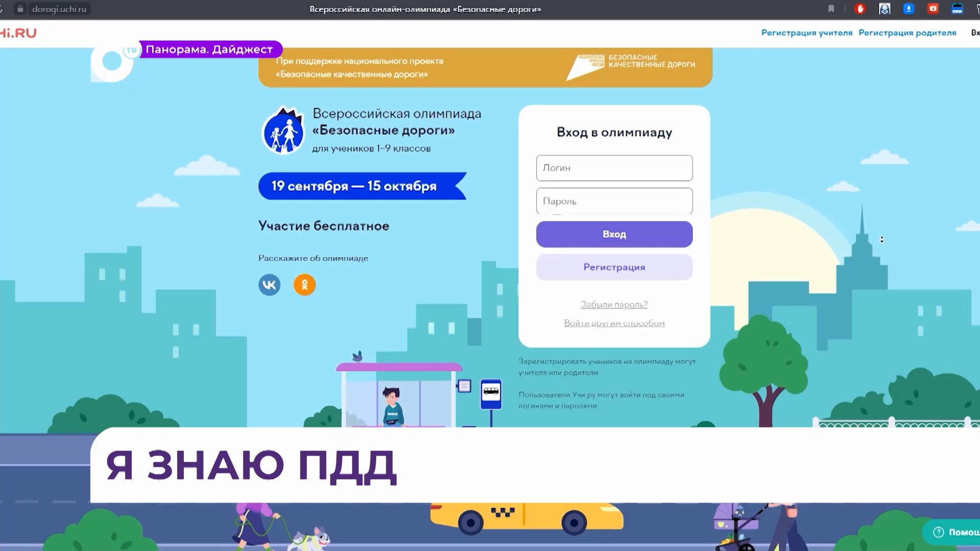The width and height of the screenshot is (980, 551).
Task: Click the bookmark icon in address bar
Action: coord(831,9)
